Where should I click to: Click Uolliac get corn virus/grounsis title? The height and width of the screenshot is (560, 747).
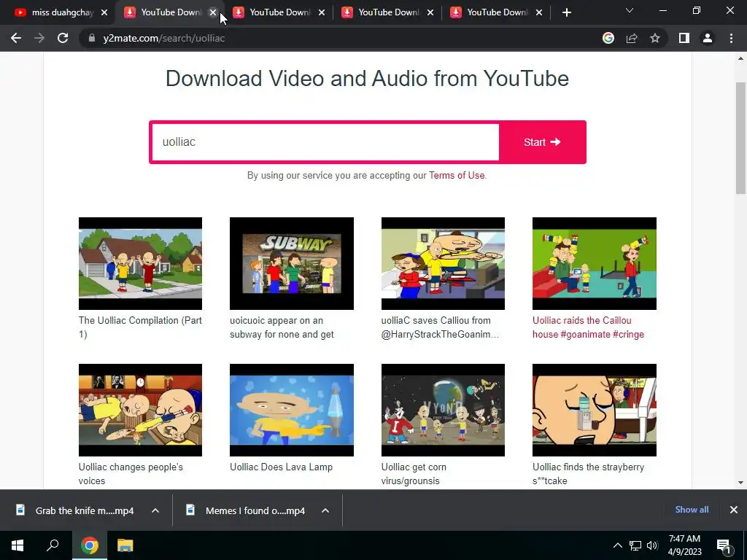[414, 474]
